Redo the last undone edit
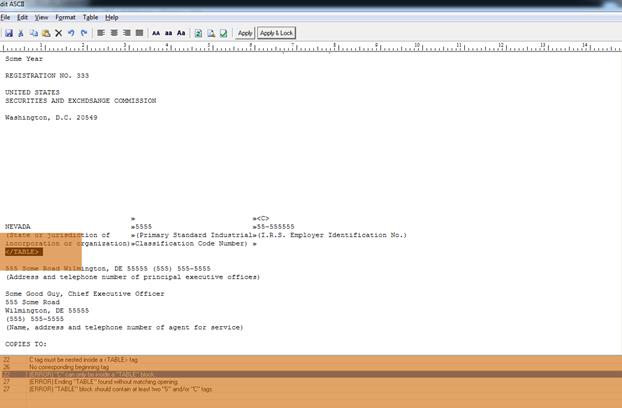Screen dimensions: 622x408 click(x=84, y=33)
